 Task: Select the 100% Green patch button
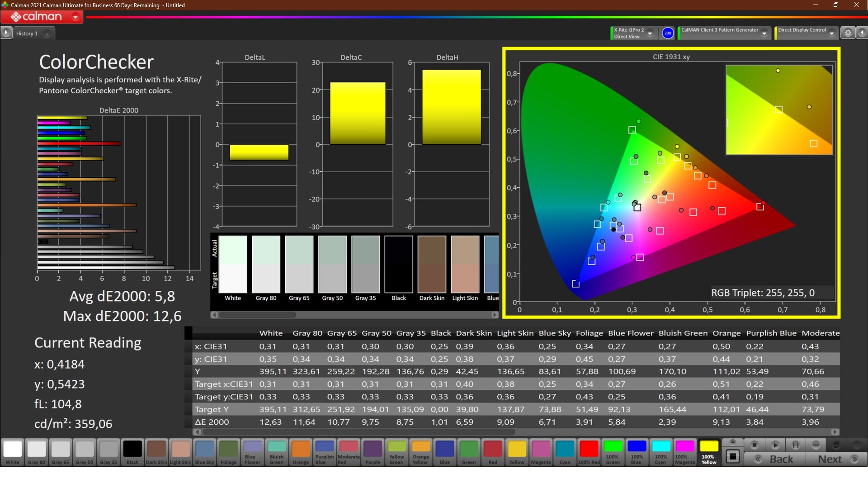(613, 452)
